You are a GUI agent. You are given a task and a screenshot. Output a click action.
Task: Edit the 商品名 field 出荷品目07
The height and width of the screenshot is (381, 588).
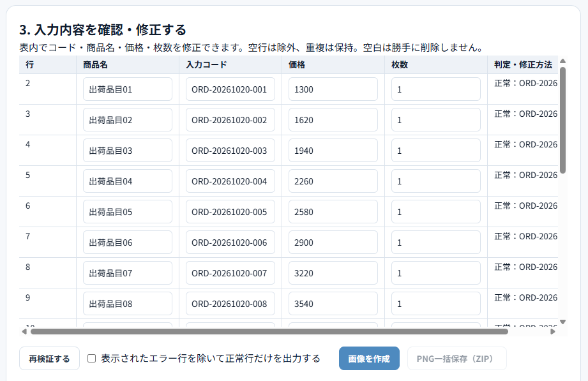(x=128, y=273)
